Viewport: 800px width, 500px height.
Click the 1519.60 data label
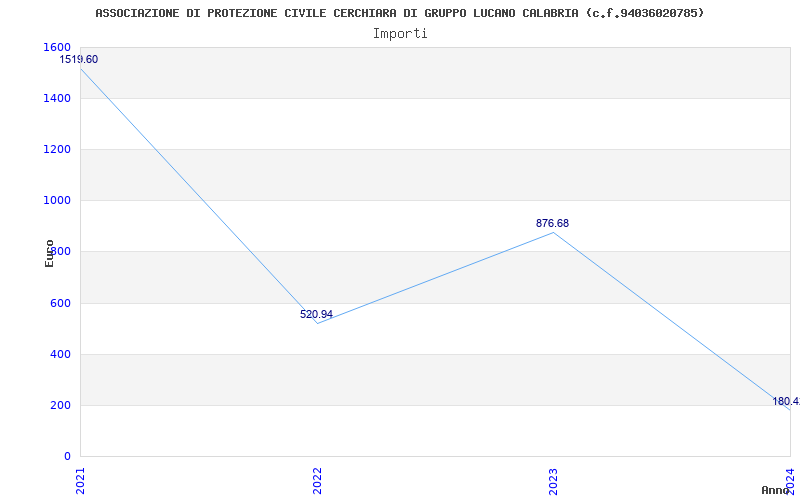[79, 60]
